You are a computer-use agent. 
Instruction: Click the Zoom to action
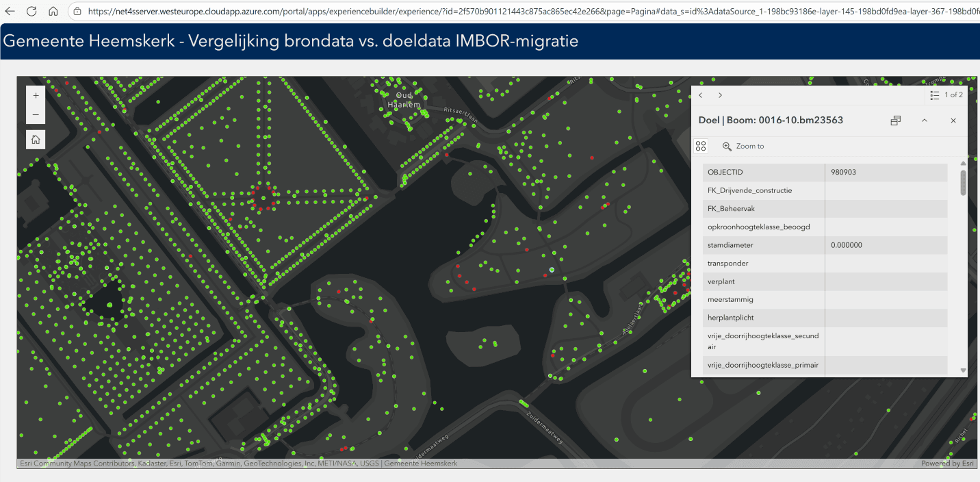click(743, 146)
